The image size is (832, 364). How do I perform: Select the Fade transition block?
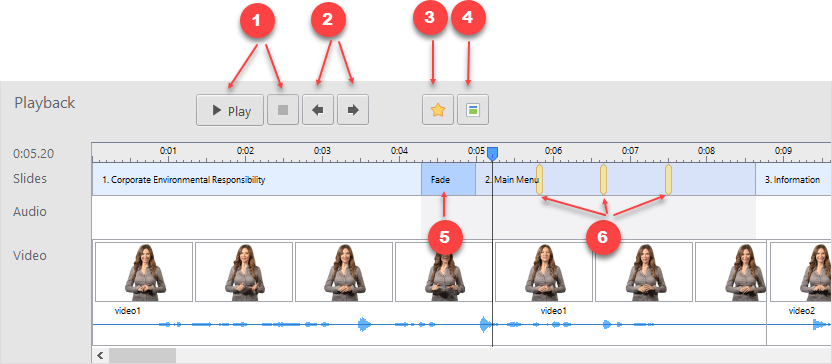click(x=448, y=179)
